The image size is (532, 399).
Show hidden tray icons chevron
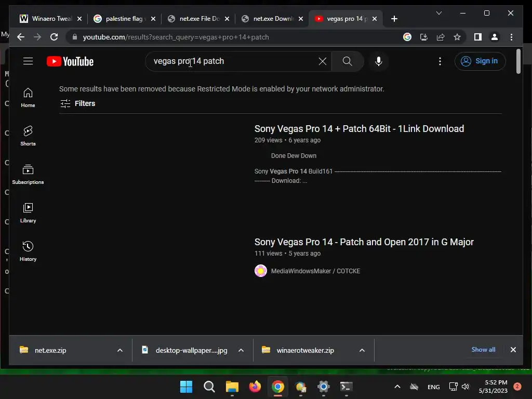click(397, 387)
